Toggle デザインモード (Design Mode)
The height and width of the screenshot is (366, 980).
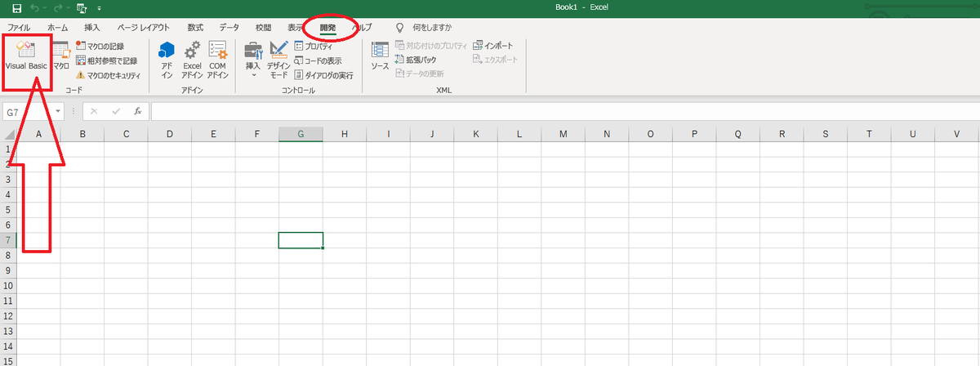coord(278,59)
